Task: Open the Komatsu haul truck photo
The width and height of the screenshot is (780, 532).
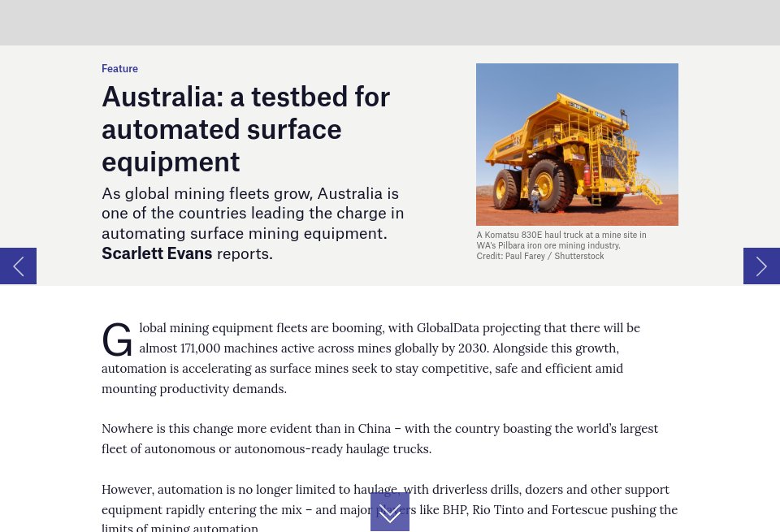Action: [x=577, y=145]
